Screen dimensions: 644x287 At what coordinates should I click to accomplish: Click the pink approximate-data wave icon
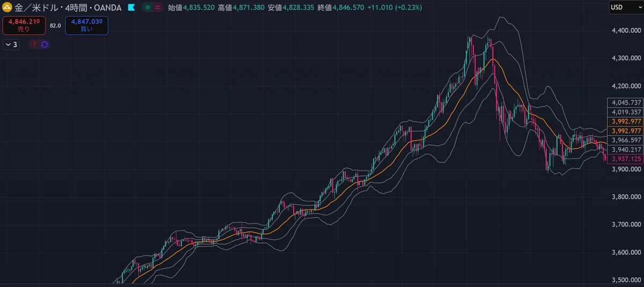157,8
